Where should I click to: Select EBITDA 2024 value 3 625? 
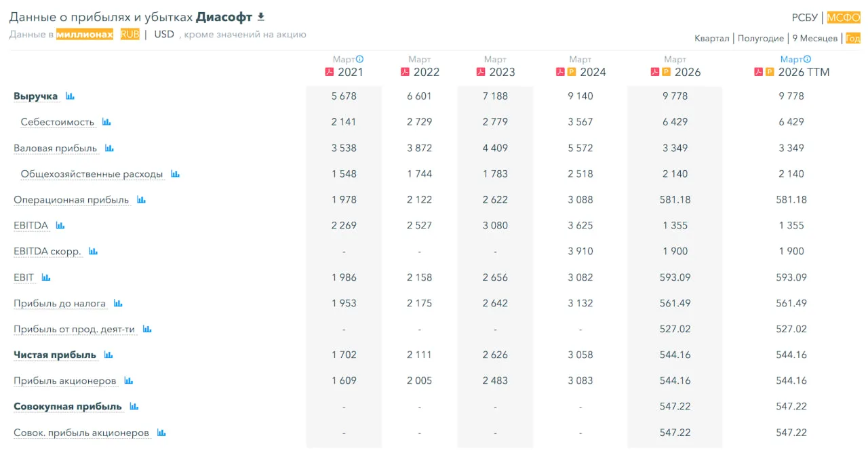pos(580,225)
